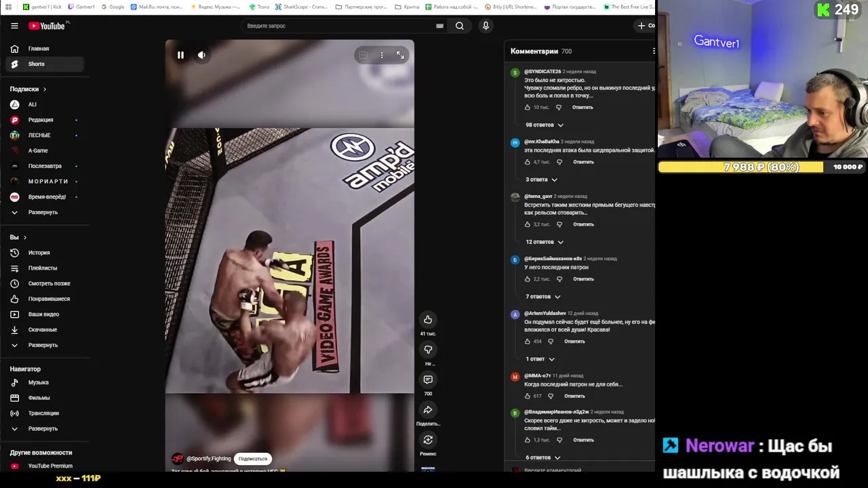Screen dimensions: 868x488
Task: Open Trovo bookmark in browser bar
Action: 259,7
